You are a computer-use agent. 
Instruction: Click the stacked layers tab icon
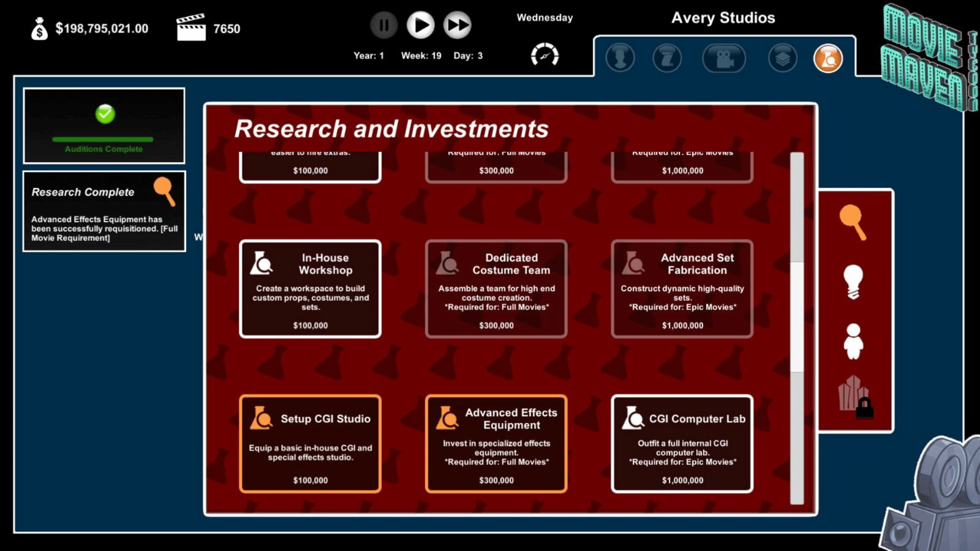click(782, 59)
